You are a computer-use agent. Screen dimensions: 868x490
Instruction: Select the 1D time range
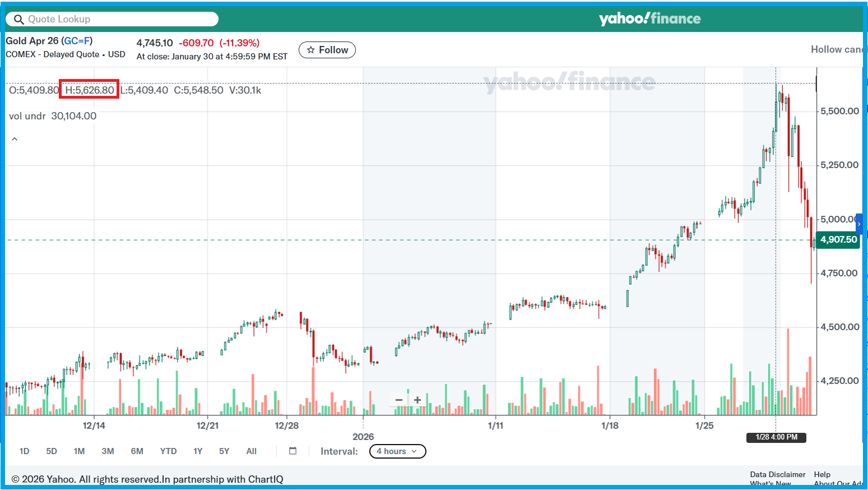[x=24, y=451]
